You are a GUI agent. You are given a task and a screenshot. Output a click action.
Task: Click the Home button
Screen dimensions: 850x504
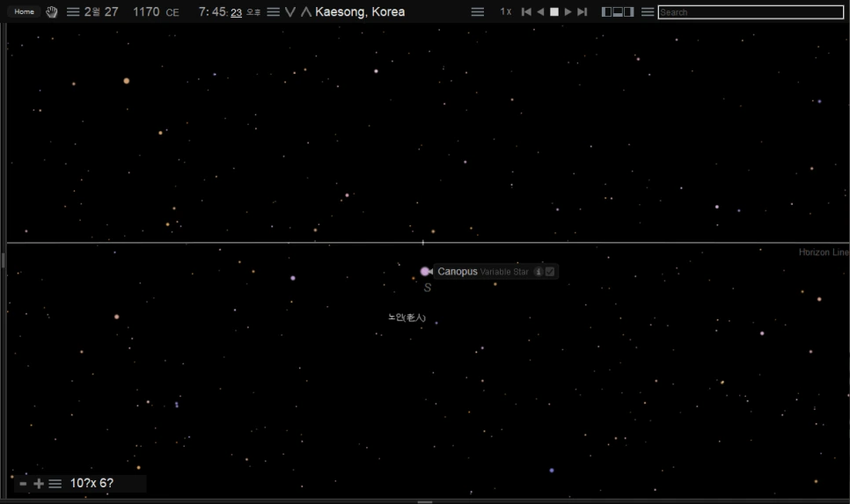[24, 11]
